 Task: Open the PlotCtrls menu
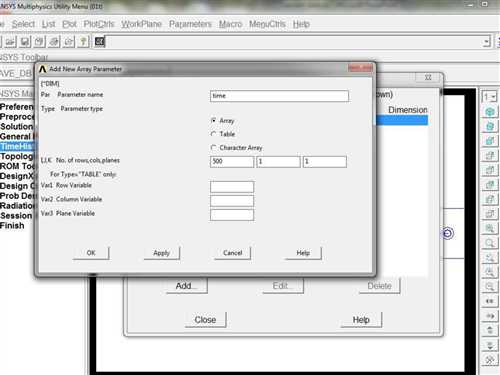(99, 24)
